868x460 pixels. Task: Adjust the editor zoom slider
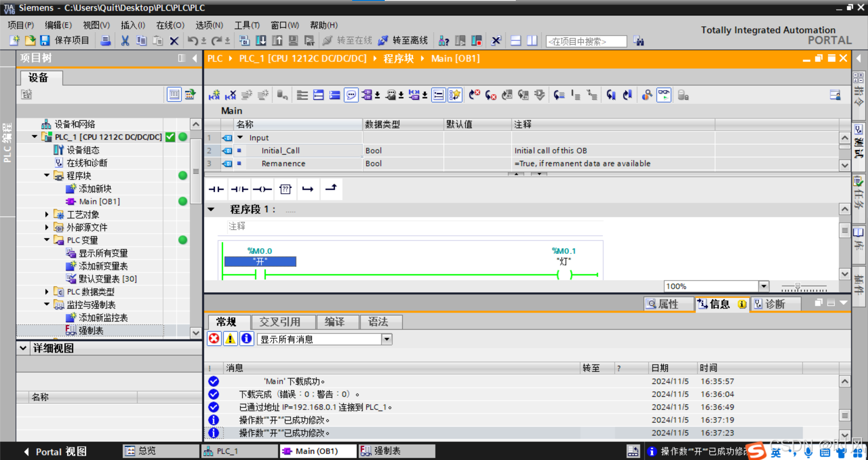pos(797,287)
